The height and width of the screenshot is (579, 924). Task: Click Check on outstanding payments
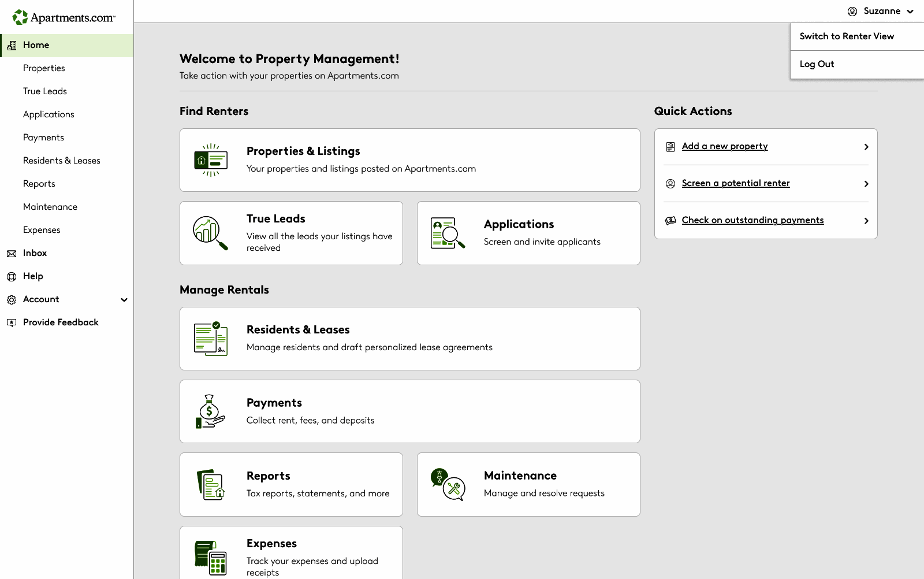(x=752, y=220)
